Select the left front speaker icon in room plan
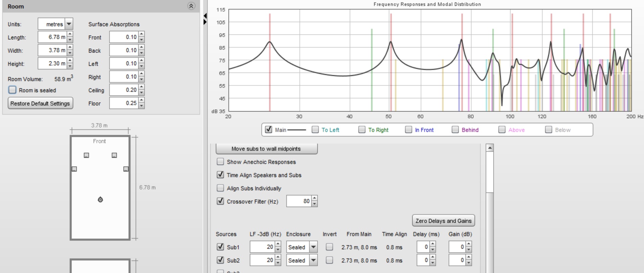The height and width of the screenshot is (273, 644). 87,155
